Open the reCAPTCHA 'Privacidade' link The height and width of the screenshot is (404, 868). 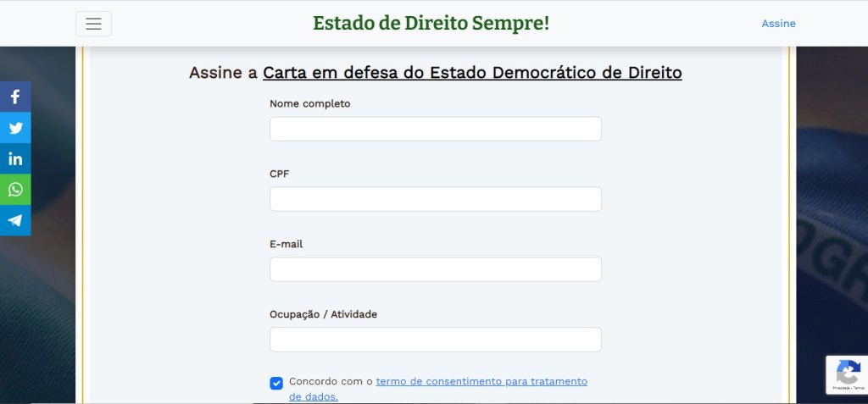click(840, 388)
